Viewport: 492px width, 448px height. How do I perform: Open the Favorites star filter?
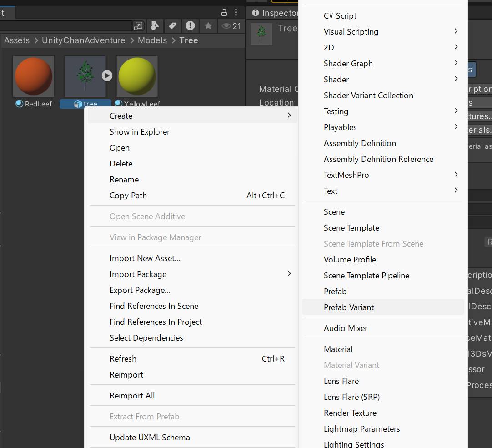coord(208,26)
